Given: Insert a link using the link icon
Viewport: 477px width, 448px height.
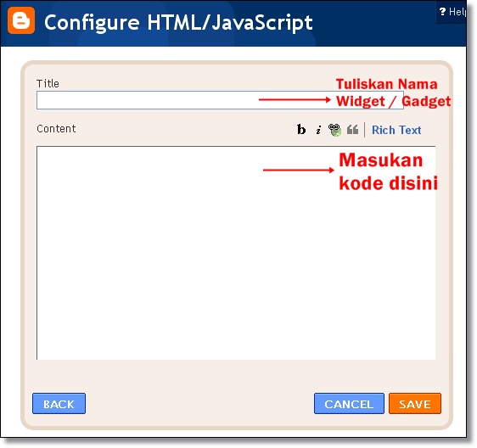Looking at the screenshot, I should click(334, 130).
